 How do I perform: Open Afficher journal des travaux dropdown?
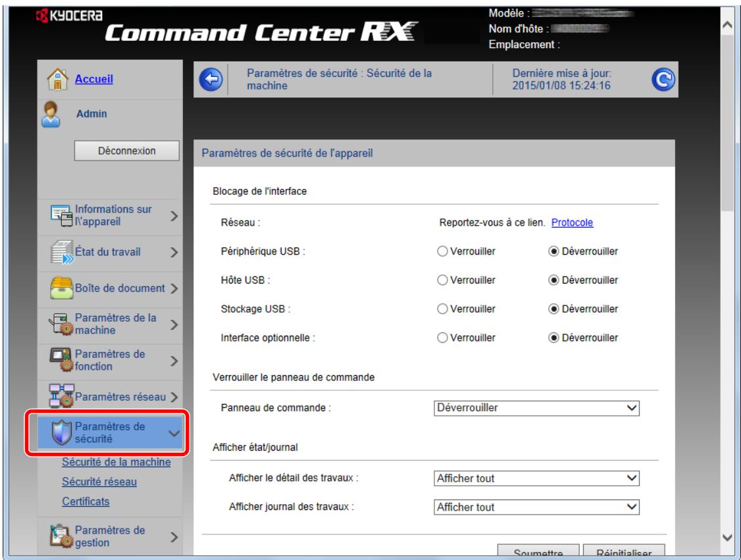[x=536, y=507]
